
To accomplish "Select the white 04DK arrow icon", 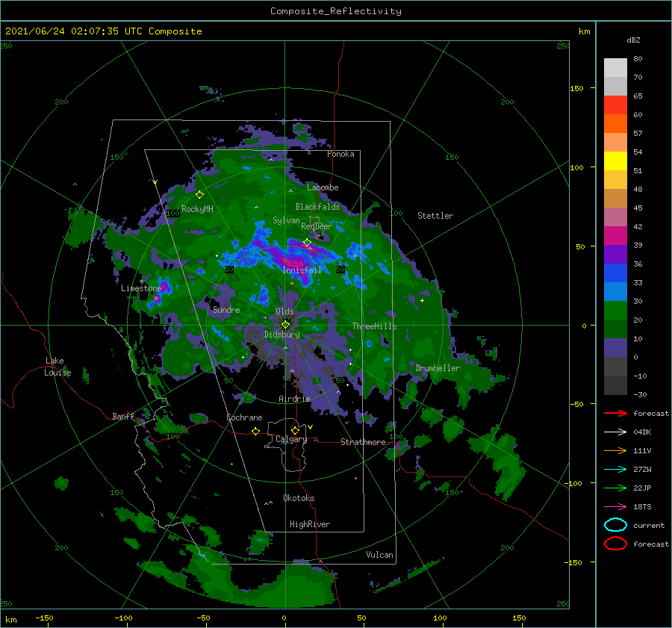I will [x=615, y=432].
